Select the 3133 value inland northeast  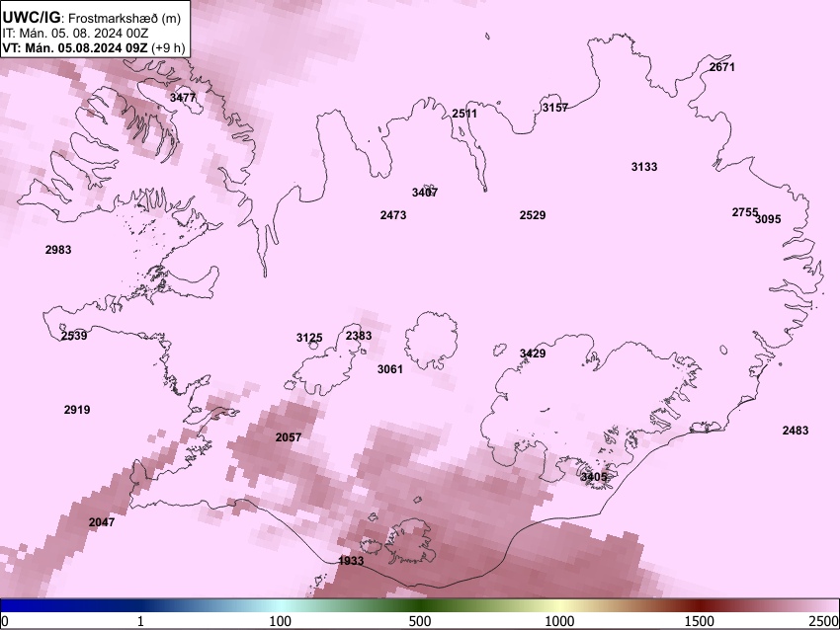coord(644,167)
